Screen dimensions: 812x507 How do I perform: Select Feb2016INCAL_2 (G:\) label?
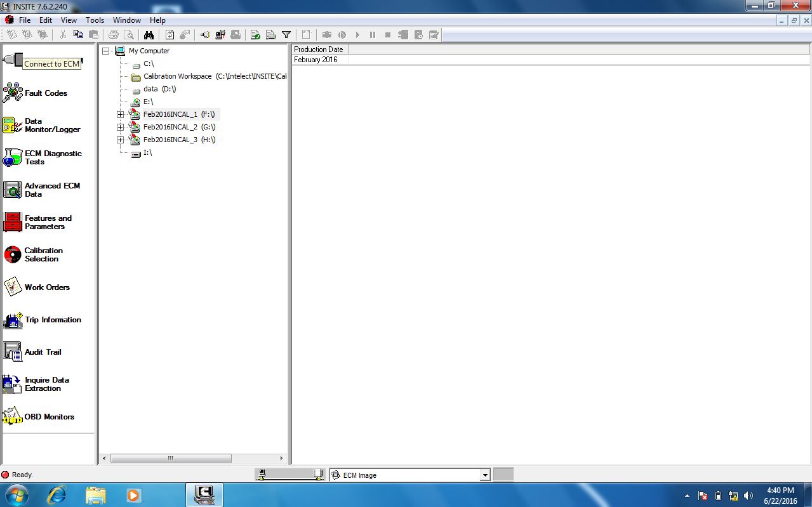click(x=179, y=127)
